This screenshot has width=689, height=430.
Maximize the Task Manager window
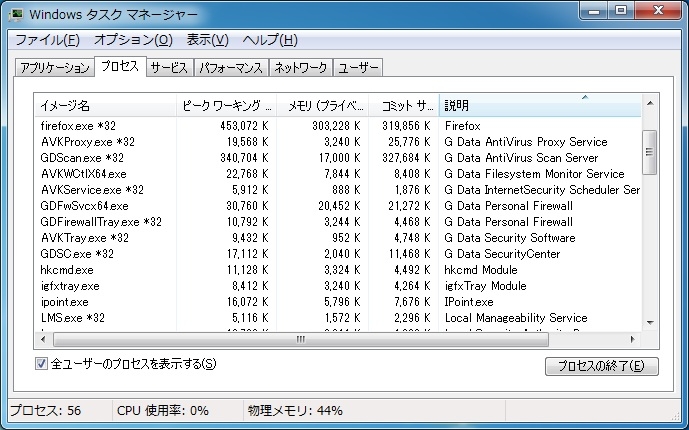point(621,11)
